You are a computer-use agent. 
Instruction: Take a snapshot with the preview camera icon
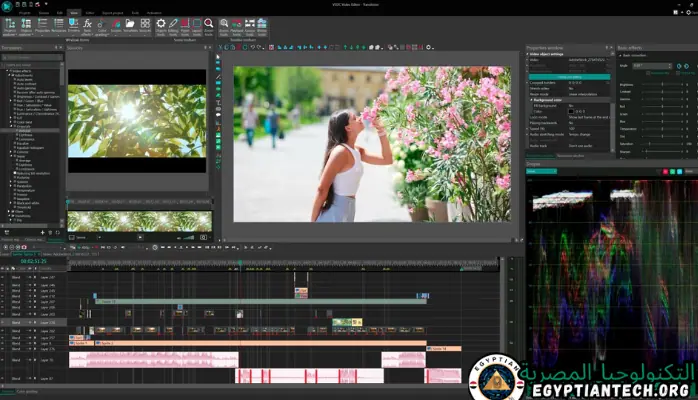(203, 238)
